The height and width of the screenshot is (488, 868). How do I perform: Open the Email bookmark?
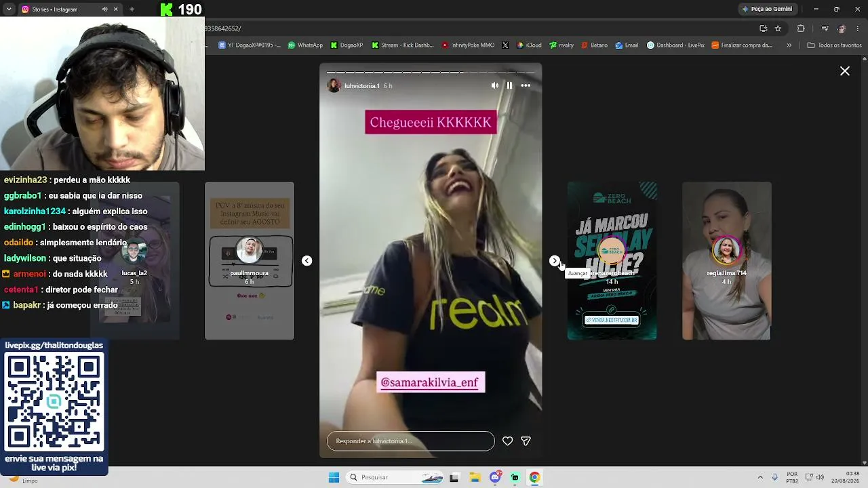click(627, 45)
